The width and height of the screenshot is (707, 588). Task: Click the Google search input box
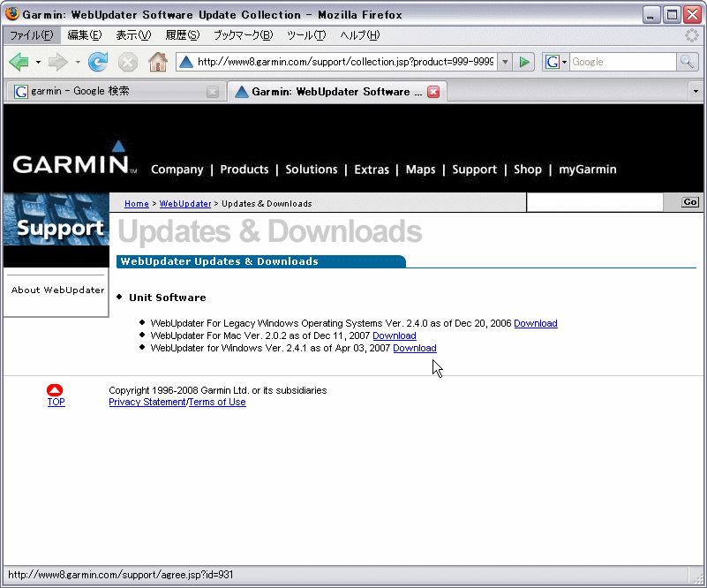(623, 62)
